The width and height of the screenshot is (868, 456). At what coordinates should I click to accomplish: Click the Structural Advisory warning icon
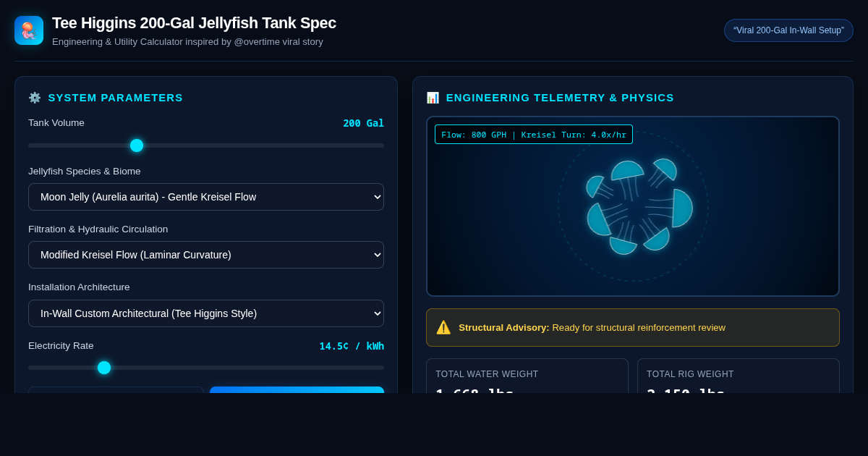click(443, 327)
